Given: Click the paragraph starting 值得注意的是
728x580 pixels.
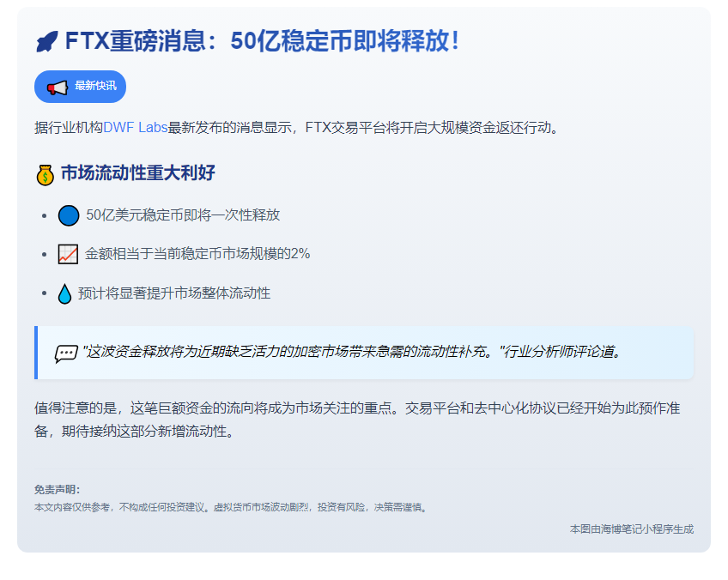Looking at the screenshot, I should (357, 420).
